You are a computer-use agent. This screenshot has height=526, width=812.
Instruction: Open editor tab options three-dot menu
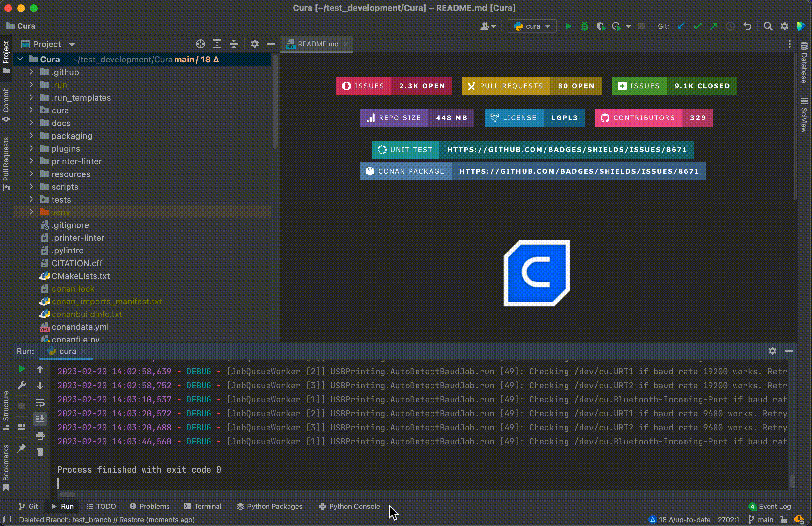coord(789,44)
